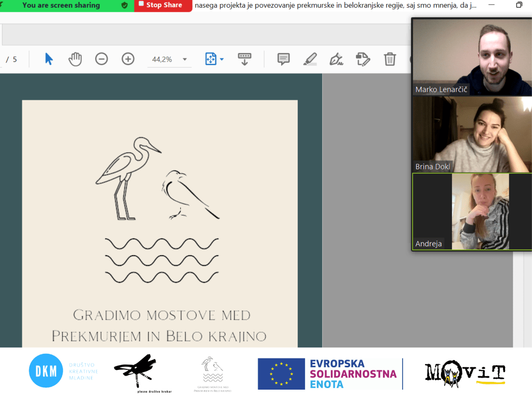
Task: Select Brina Dokl video thumbnail
Action: click(472, 134)
